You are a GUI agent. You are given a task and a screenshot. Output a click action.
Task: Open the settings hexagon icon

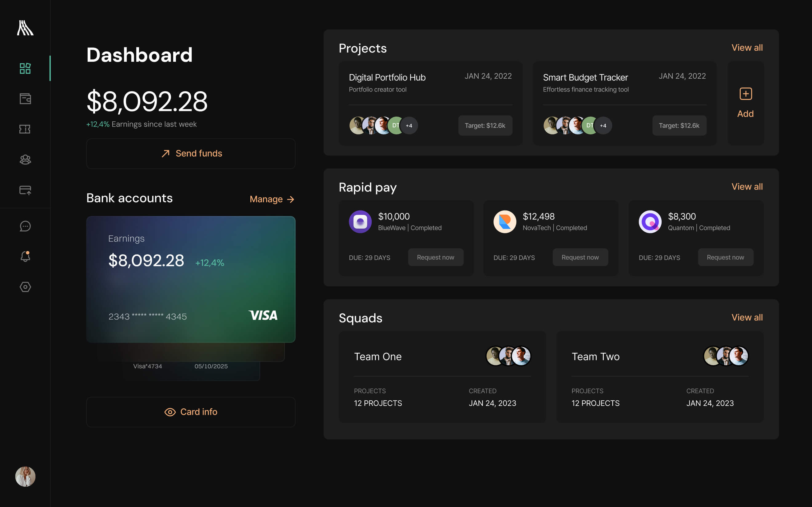(25, 287)
